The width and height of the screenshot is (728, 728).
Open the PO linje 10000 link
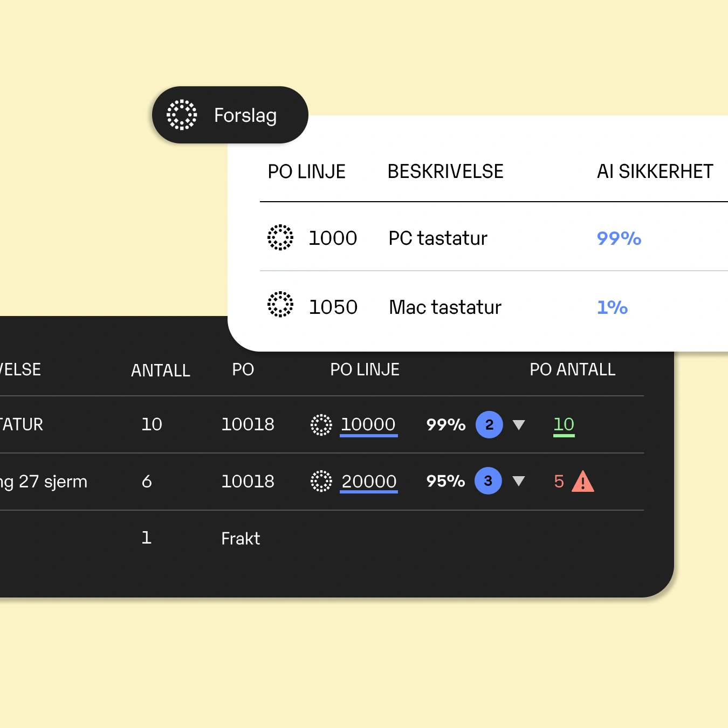pyautogui.click(x=368, y=425)
